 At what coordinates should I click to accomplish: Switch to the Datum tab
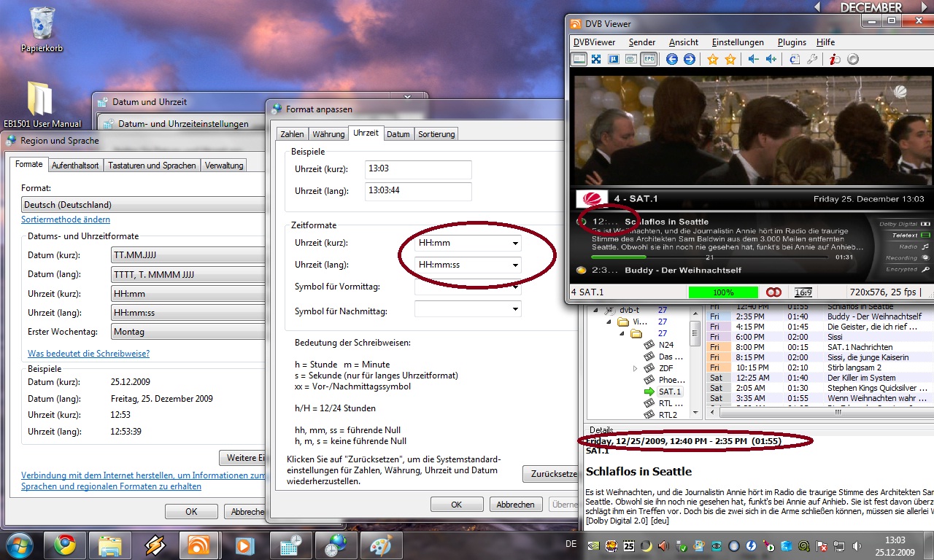[x=398, y=134]
